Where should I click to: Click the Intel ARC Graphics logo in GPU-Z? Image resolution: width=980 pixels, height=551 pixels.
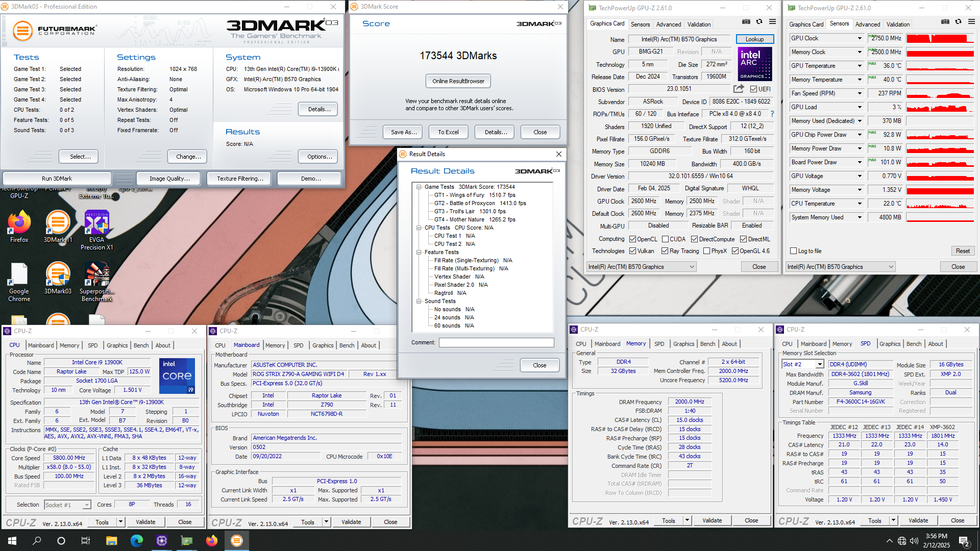click(x=755, y=64)
